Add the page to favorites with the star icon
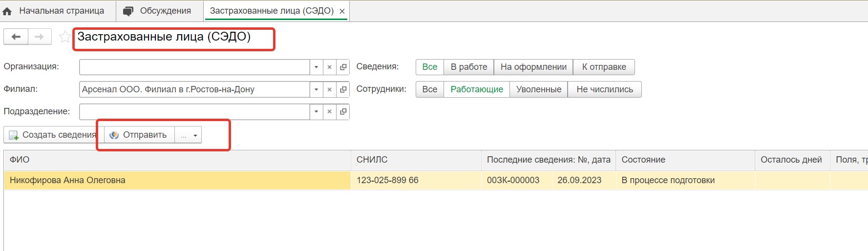Image resolution: width=868 pixels, height=251 pixels. click(64, 37)
